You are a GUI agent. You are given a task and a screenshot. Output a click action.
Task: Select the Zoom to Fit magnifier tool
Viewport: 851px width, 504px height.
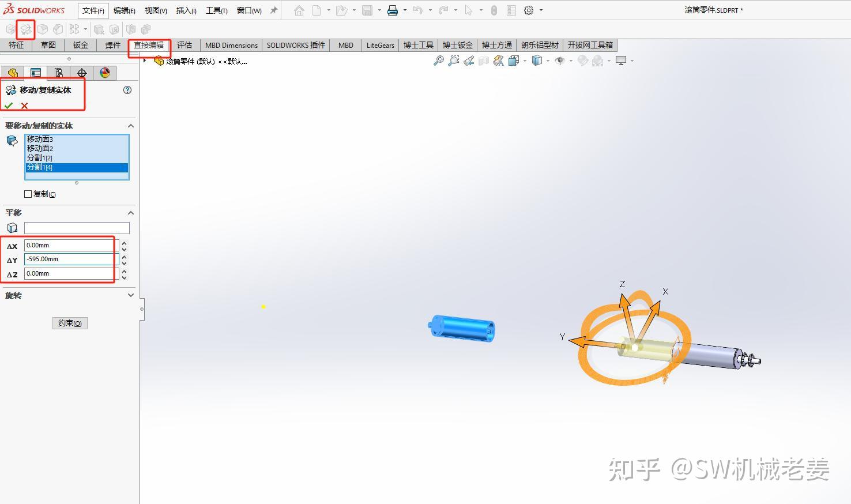439,60
